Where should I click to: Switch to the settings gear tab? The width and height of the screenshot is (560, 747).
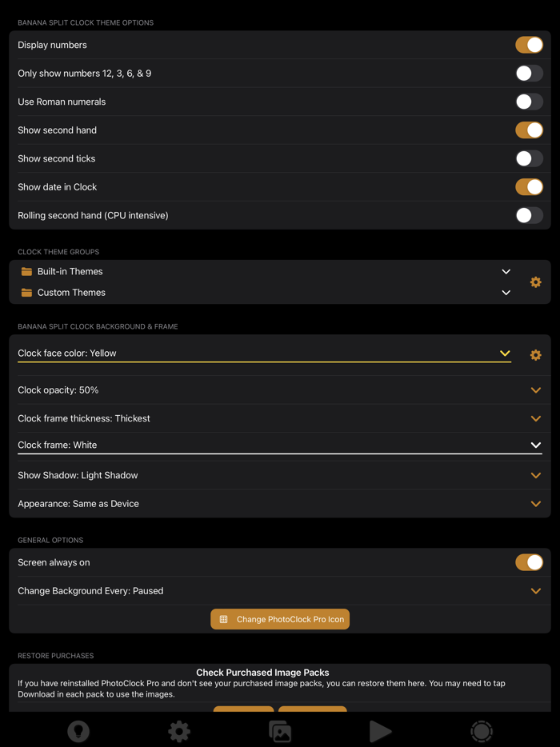(179, 731)
